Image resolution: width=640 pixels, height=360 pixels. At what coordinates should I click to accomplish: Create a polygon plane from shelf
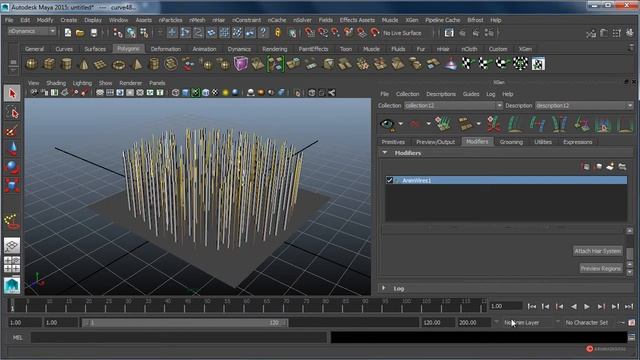100,64
